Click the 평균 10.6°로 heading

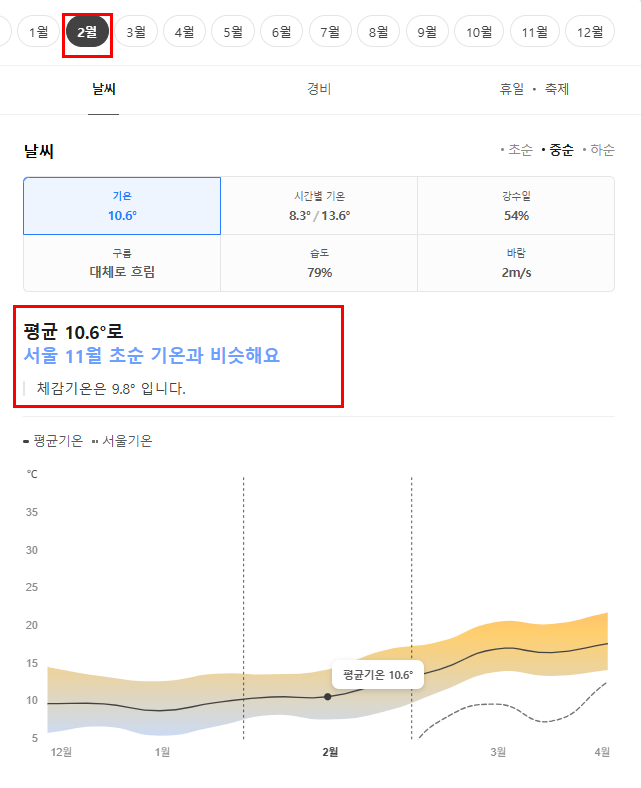[73, 332]
